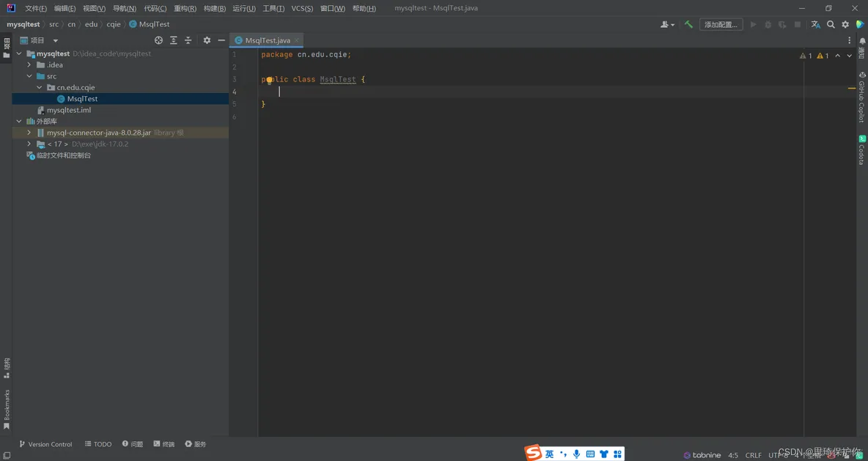The height and width of the screenshot is (461, 868).
Task: Open the VCS(S) menu
Action: pos(302,8)
